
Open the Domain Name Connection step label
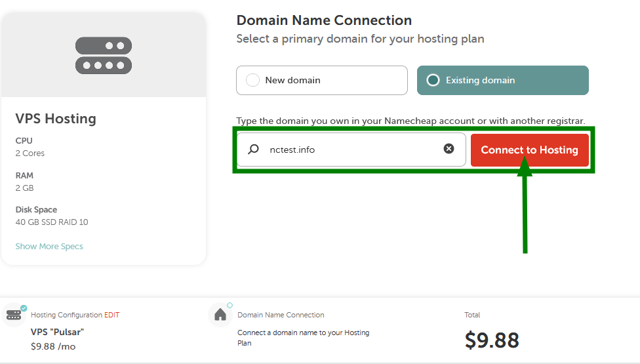[281, 315]
